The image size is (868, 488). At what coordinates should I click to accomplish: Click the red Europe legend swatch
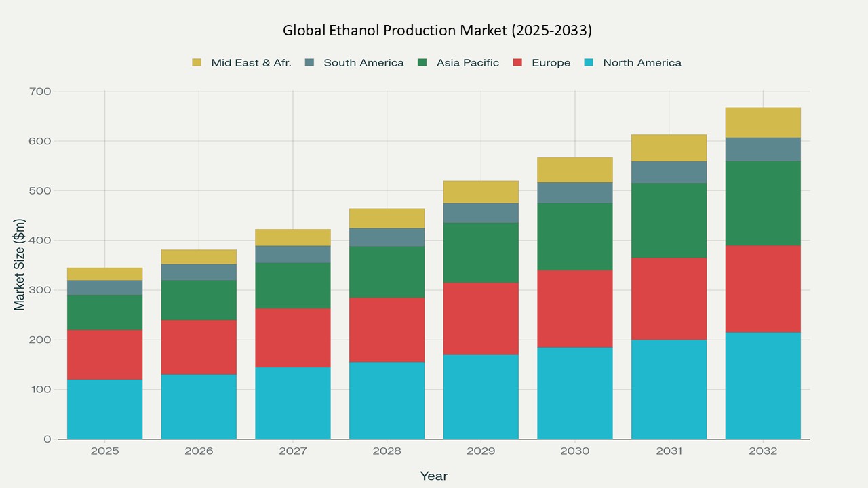pos(517,63)
